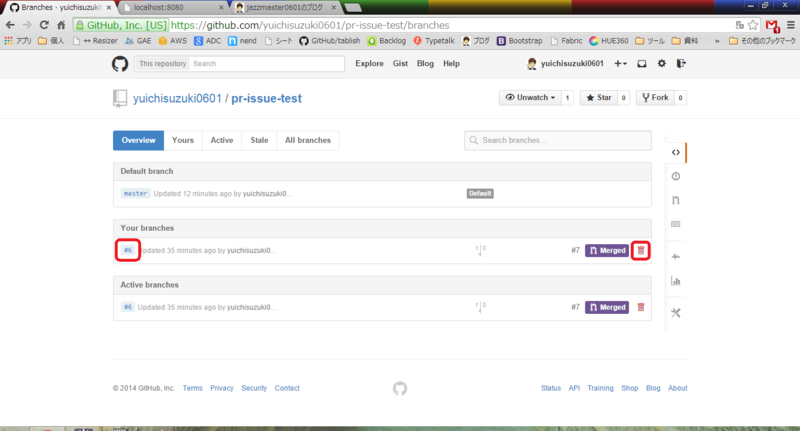The width and height of the screenshot is (800, 431).
Task: Open Wiki icon in repo sidebar
Action: 676,224
